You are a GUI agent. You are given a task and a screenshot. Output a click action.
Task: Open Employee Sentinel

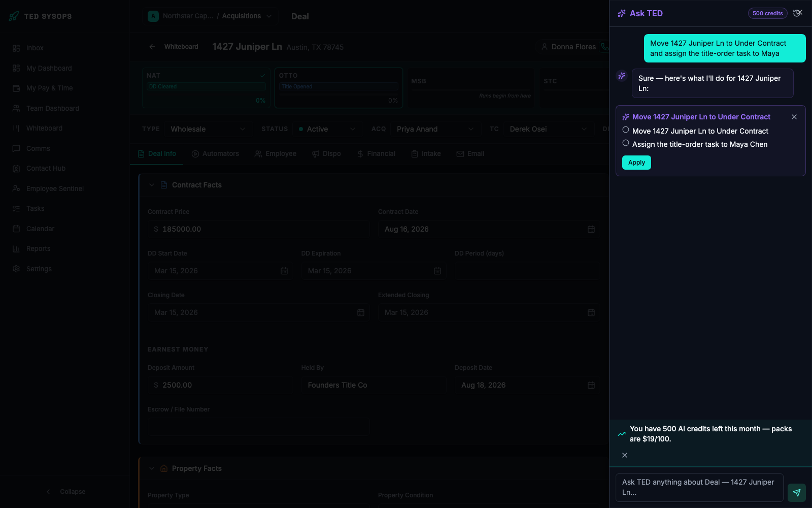point(64,188)
